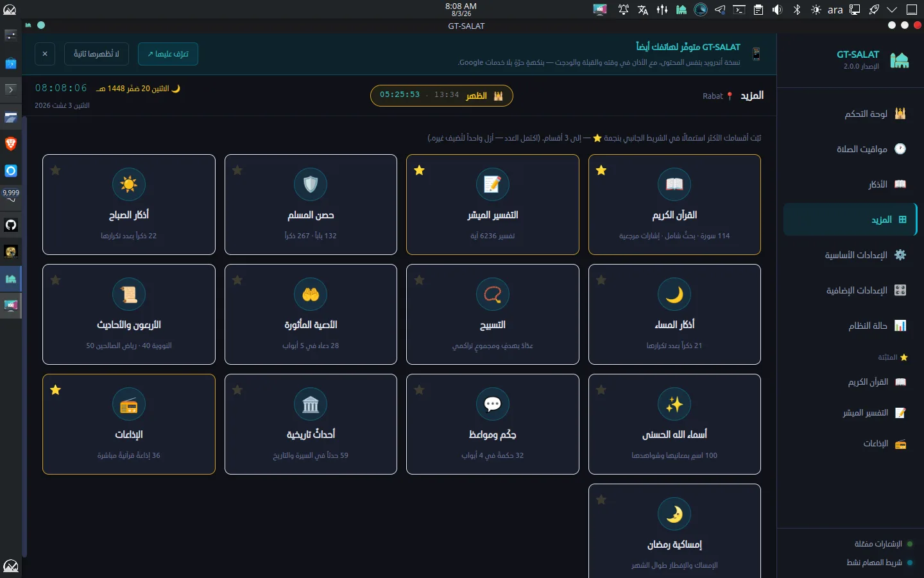Screen dimensions: 924x578
Task: Click the GT-SALAT mosque logo in sidebar
Action: tap(900, 60)
